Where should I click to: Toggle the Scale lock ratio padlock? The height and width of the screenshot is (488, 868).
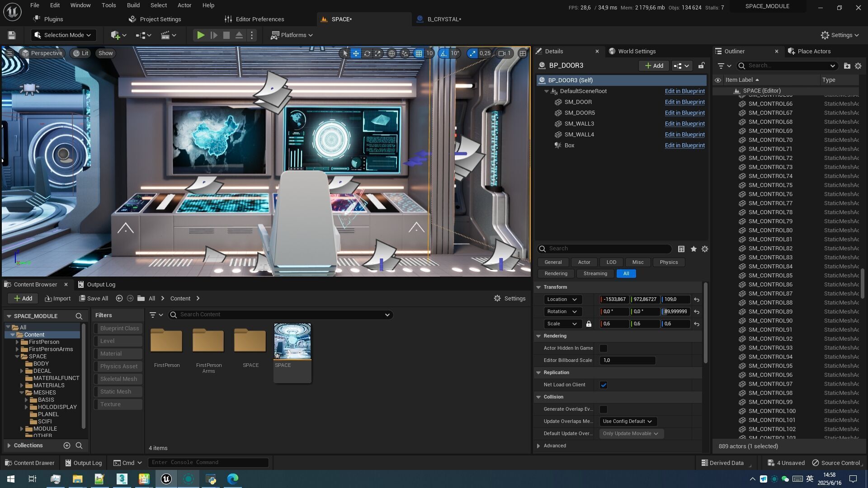tap(589, 324)
